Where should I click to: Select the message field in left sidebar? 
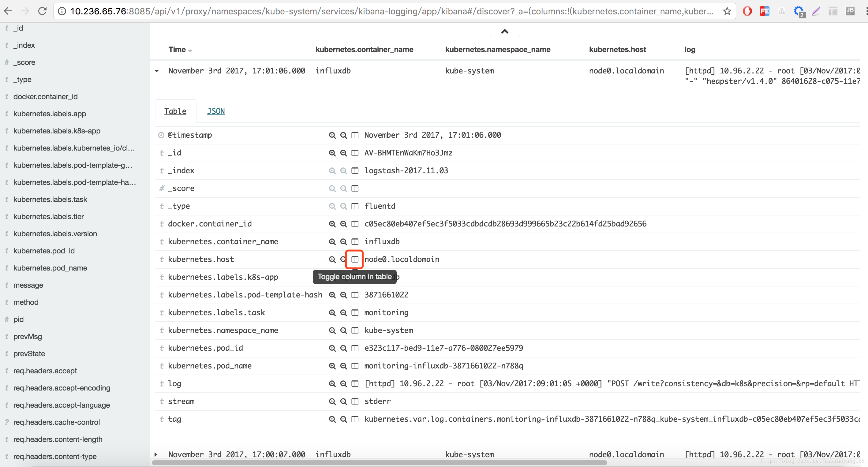tap(27, 285)
